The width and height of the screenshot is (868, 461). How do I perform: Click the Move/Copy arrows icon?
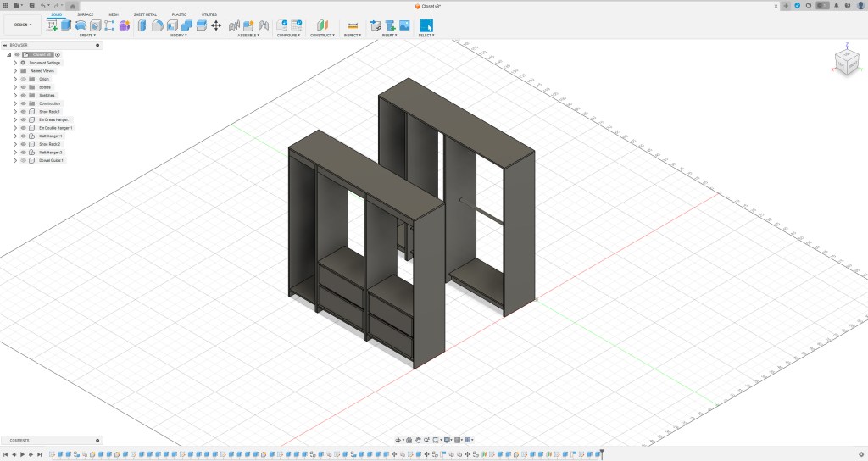pos(215,25)
